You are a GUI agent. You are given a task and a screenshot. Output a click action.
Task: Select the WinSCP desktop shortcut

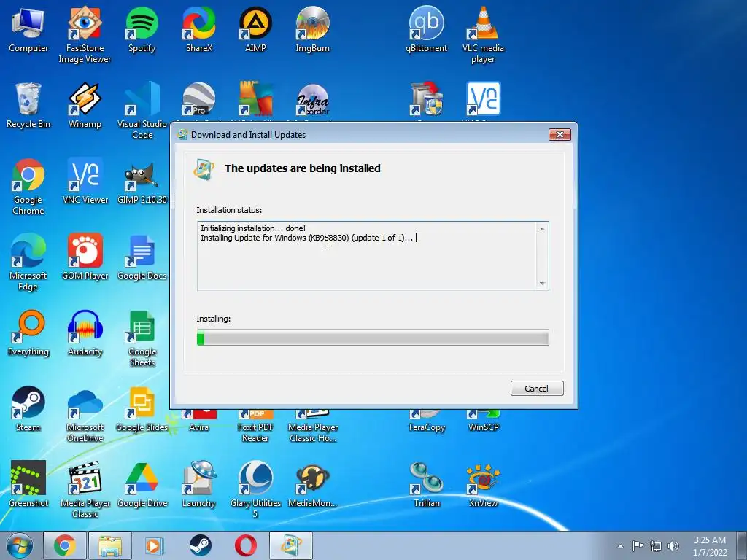pos(483,421)
